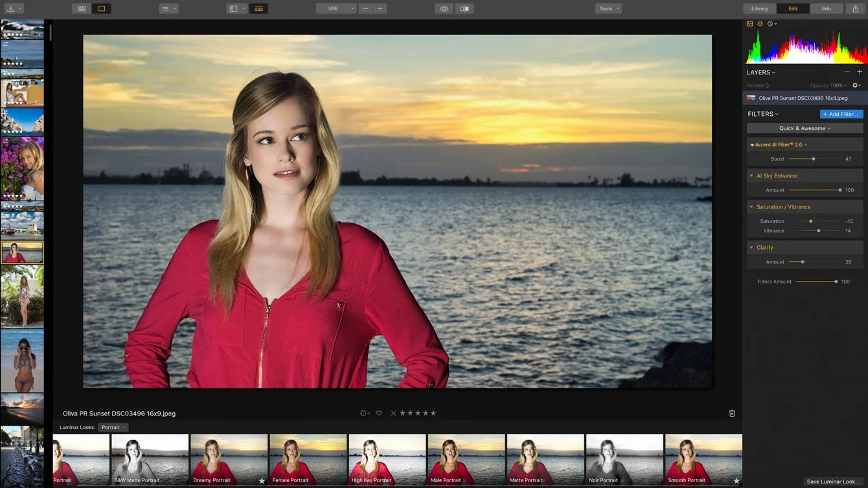Open the Normal blend mode dropdown
This screenshot has width=868, height=488.
757,85
